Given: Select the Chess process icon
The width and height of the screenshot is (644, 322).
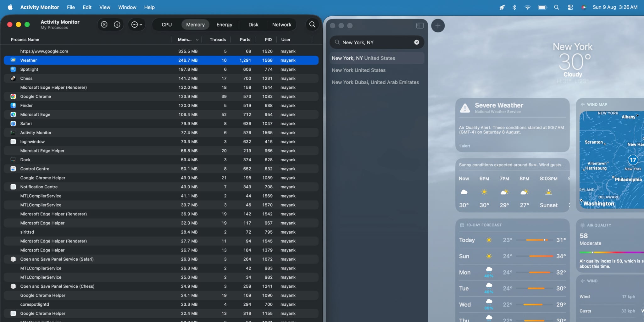Looking at the screenshot, I should pyautogui.click(x=13, y=78).
